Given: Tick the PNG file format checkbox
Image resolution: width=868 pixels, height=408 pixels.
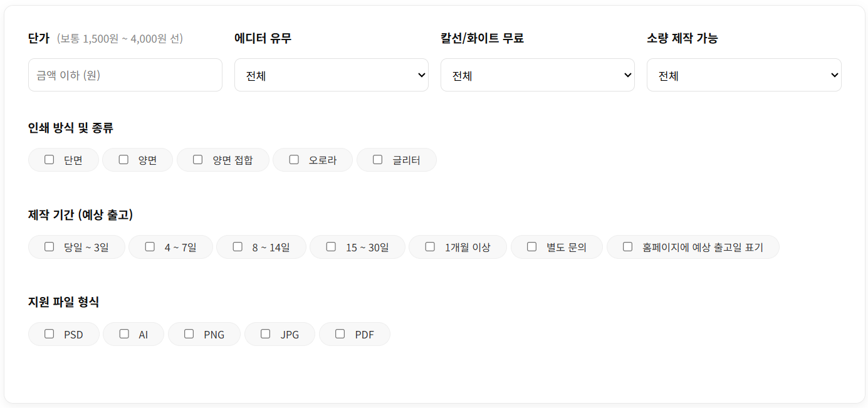Looking at the screenshot, I should click(x=189, y=334).
